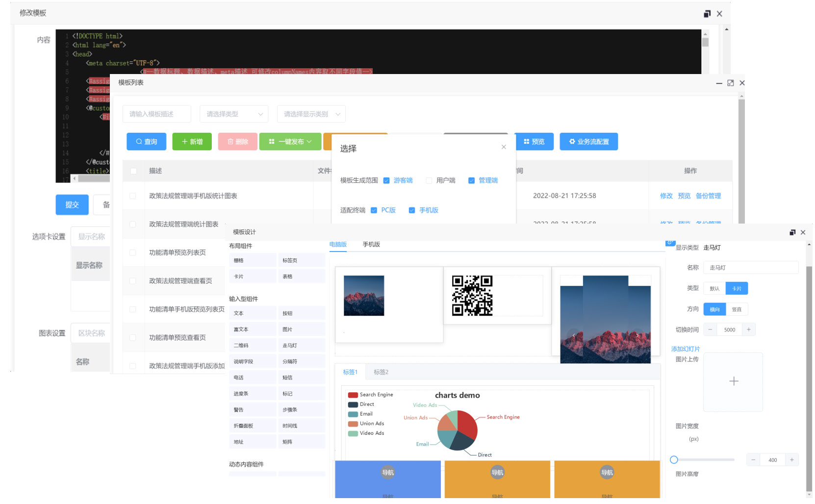Toggle Video Ads legend item in chart
The image size is (815, 504).
click(x=366, y=433)
